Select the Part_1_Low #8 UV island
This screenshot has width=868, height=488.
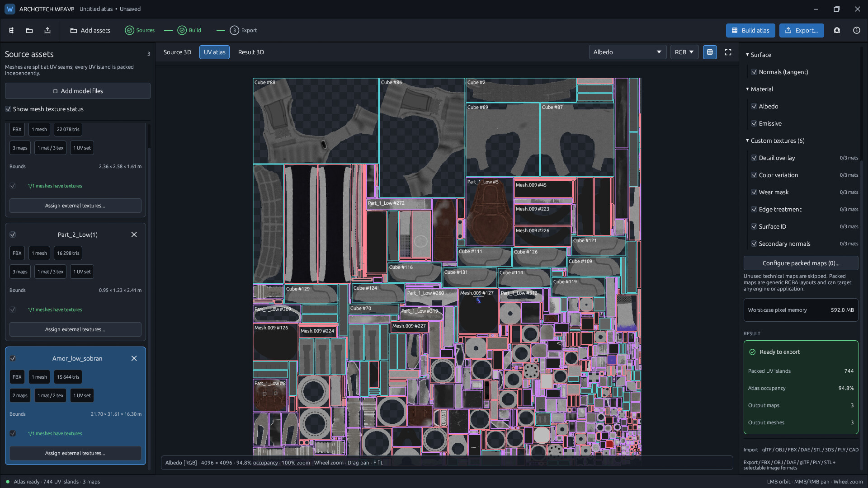[x=270, y=395]
